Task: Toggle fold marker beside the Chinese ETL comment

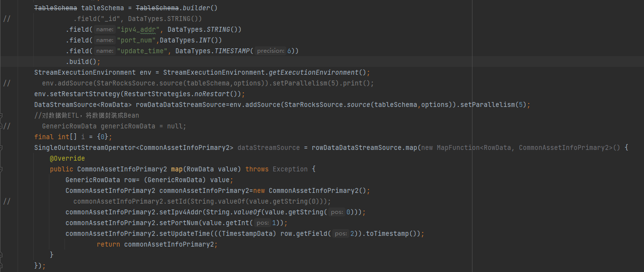Action: pos(1,116)
